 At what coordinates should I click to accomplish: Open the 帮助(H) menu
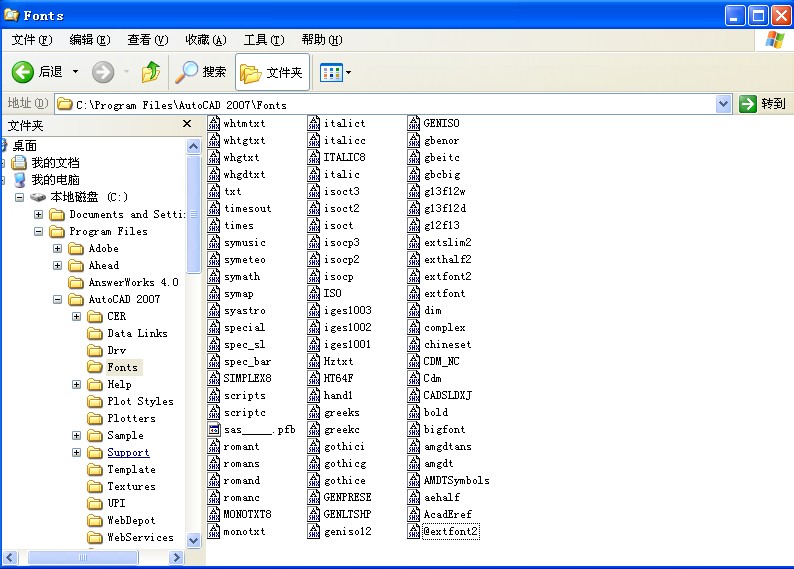pos(322,39)
